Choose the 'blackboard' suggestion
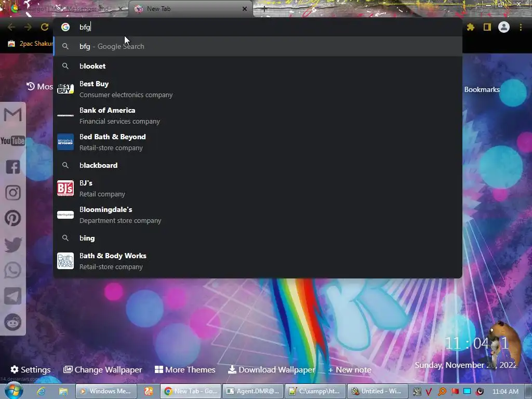This screenshot has height=399, width=532. tap(258, 165)
